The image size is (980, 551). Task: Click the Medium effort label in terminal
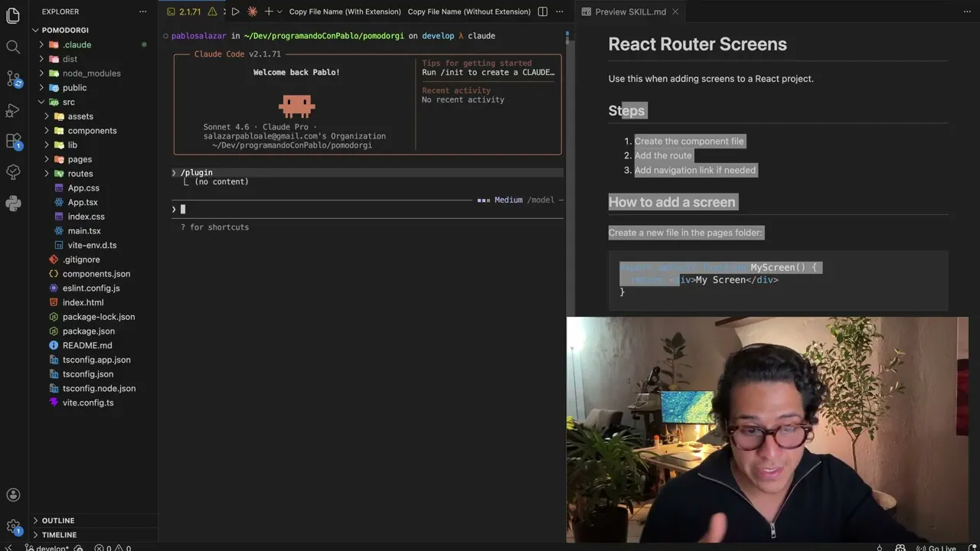(x=508, y=200)
